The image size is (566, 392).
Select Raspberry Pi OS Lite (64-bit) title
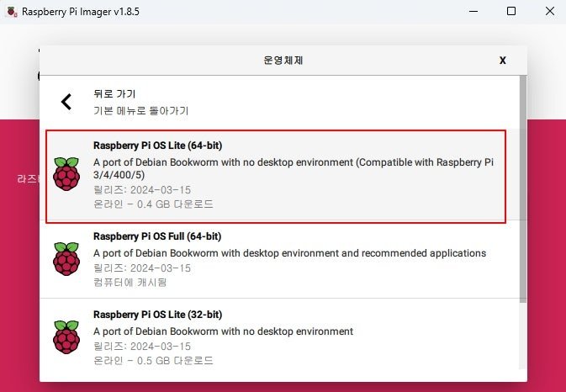[x=158, y=146]
